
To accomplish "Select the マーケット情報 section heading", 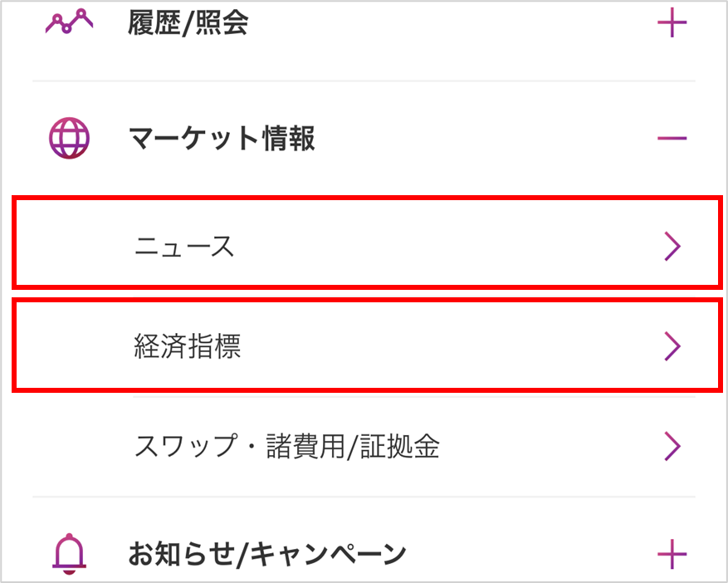I will coord(222,138).
